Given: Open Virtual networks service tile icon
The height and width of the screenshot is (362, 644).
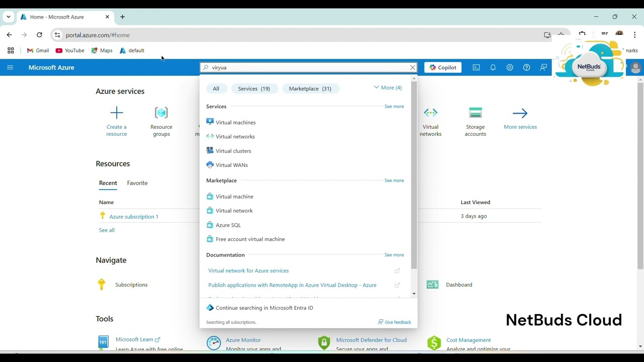Looking at the screenshot, I should [431, 113].
